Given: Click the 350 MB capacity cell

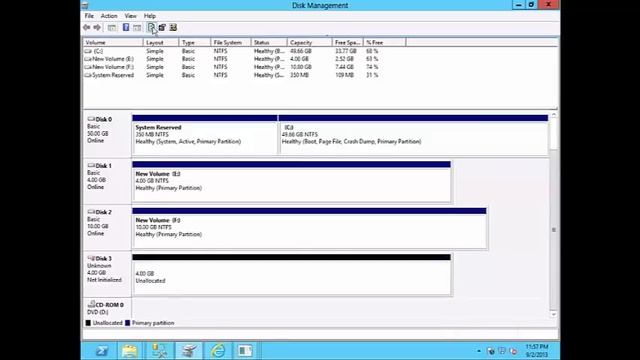Looking at the screenshot, I should tap(299, 75).
